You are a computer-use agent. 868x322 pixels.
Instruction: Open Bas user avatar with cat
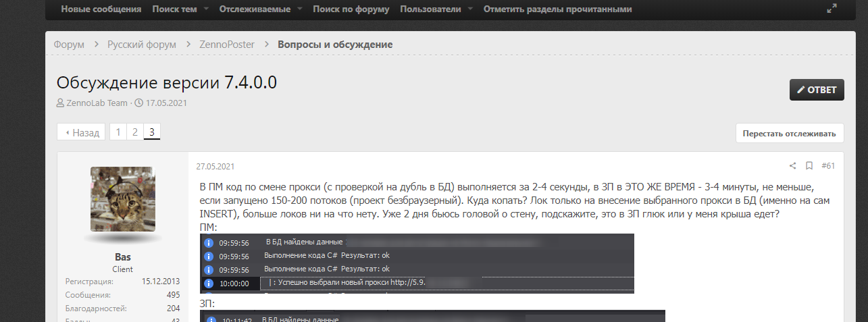coord(122,199)
